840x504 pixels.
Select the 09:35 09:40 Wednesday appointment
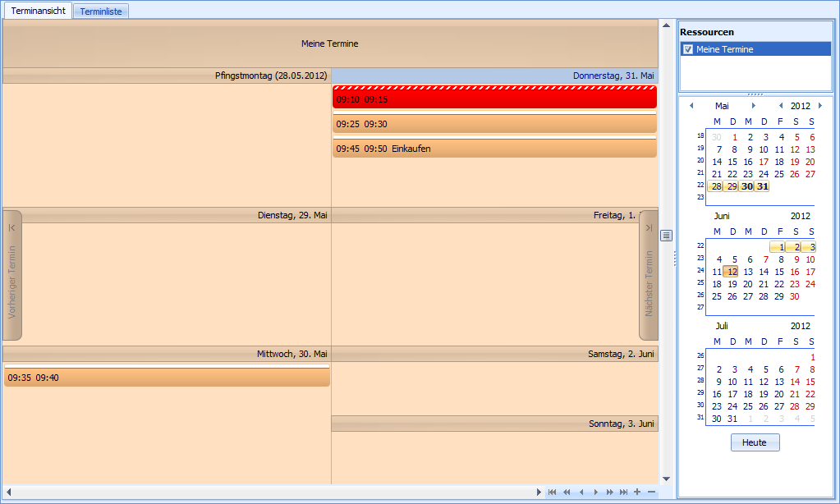coord(167,375)
